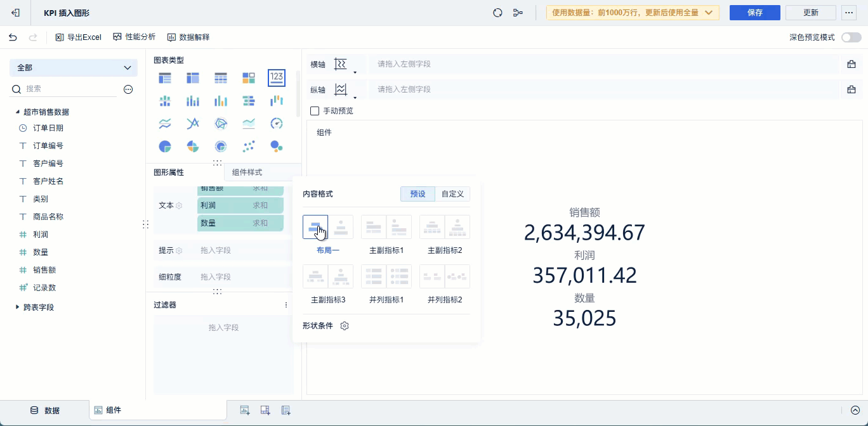This screenshot has height=426, width=868.
Task: Switch to the 组件样式 tab
Action: pos(247,172)
